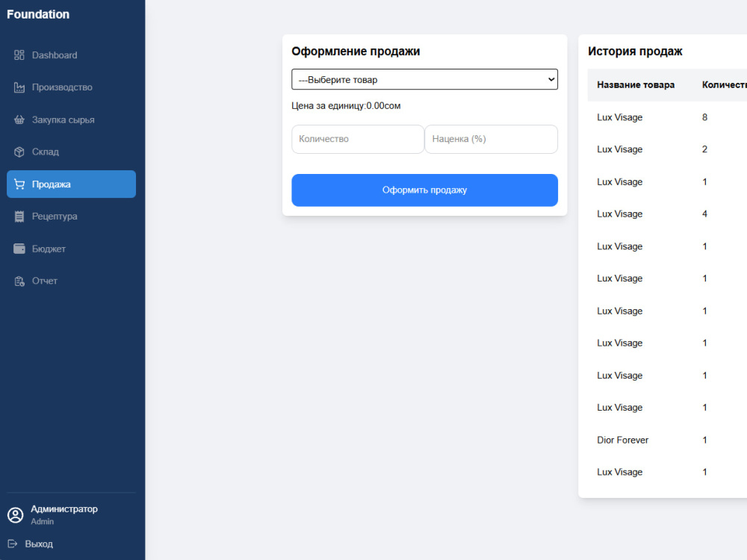
Task: Click the Цена за единицу price text
Action: click(x=346, y=106)
